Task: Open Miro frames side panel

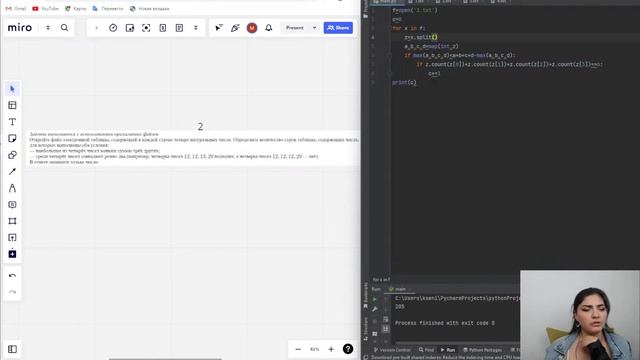Action: click(12, 349)
